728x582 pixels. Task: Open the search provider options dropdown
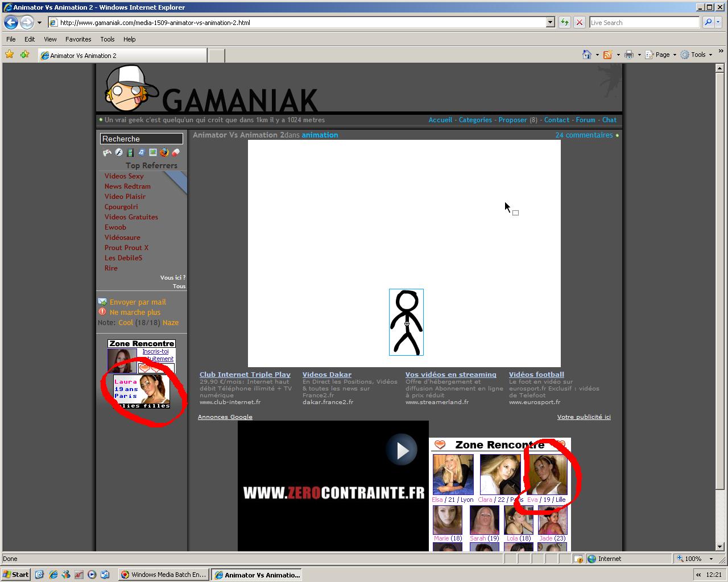(718, 22)
